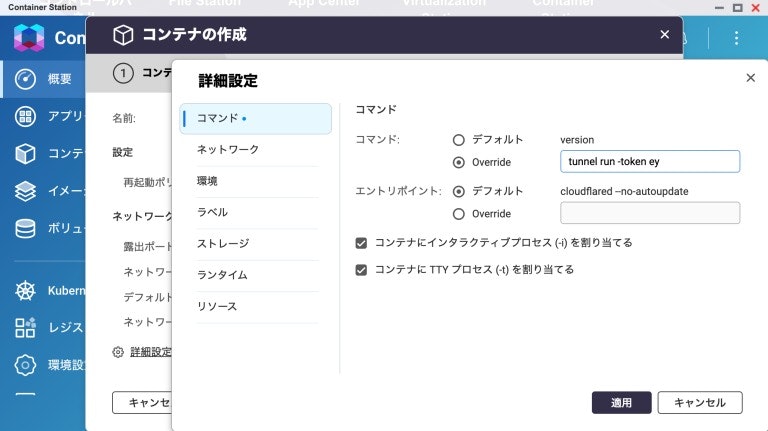The width and height of the screenshot is (768, 431).
Task: Open the アプリ applications grid icon
Action: [25, 117]
